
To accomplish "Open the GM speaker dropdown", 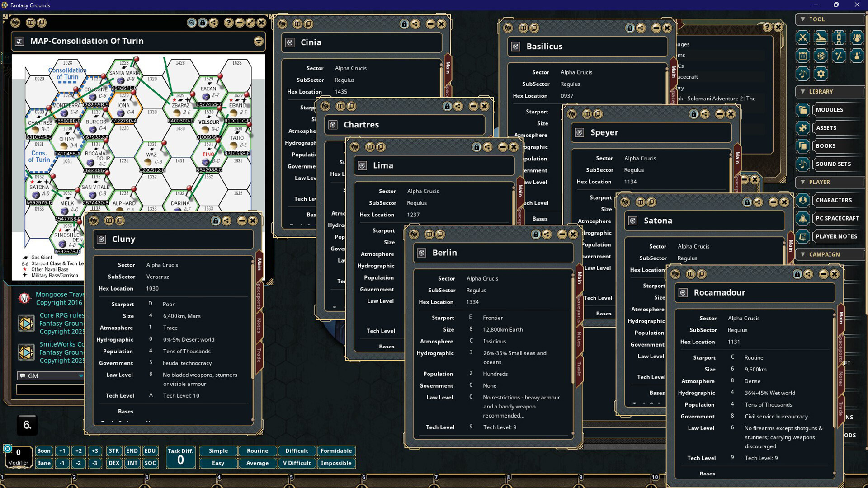I will (81, 375).
